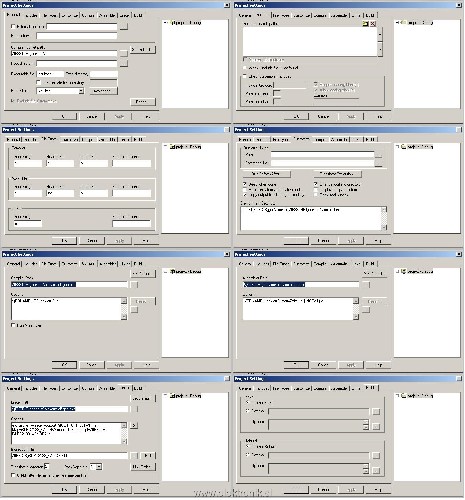Click the small arrow button beside the bottom-left options box
Viewport: 465px width, 500px height.
134,425
